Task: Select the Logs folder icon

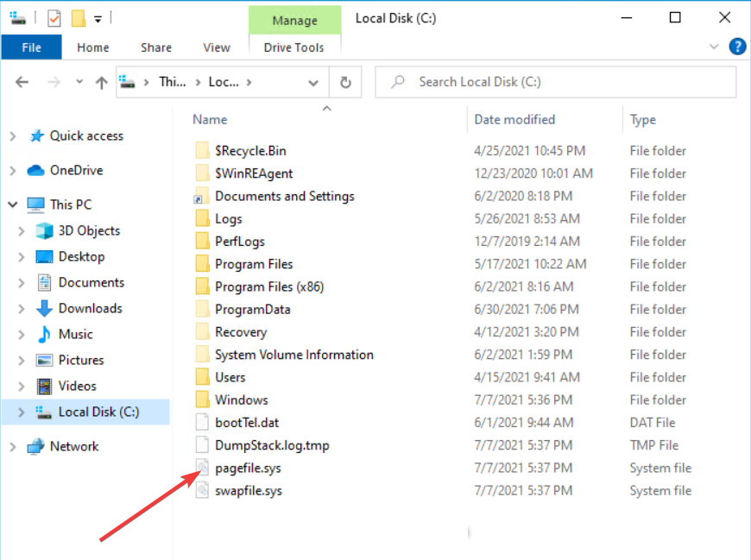Action: coord(202,218)
